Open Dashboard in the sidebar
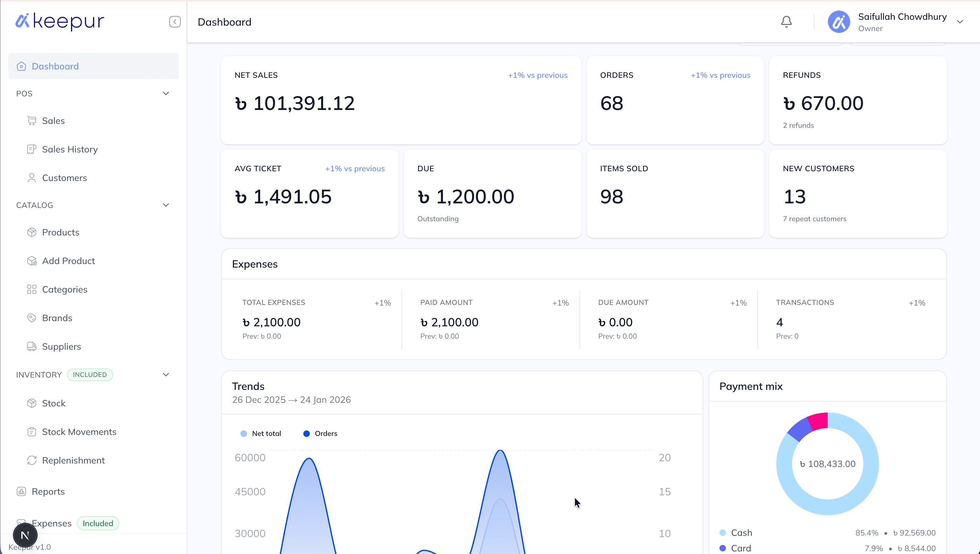The height and width of the screenshot is (554, 980). [x=94, y=66]
